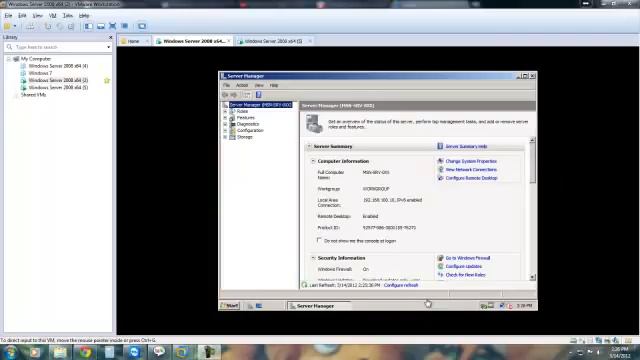Open the Server Summary Help link

click(466, 146)
